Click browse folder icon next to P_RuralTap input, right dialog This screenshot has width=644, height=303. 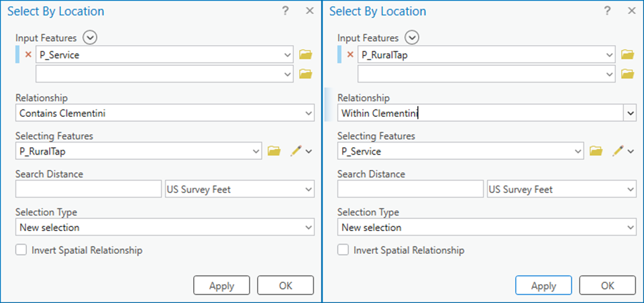pyautogui.click(x=628, y=55)
